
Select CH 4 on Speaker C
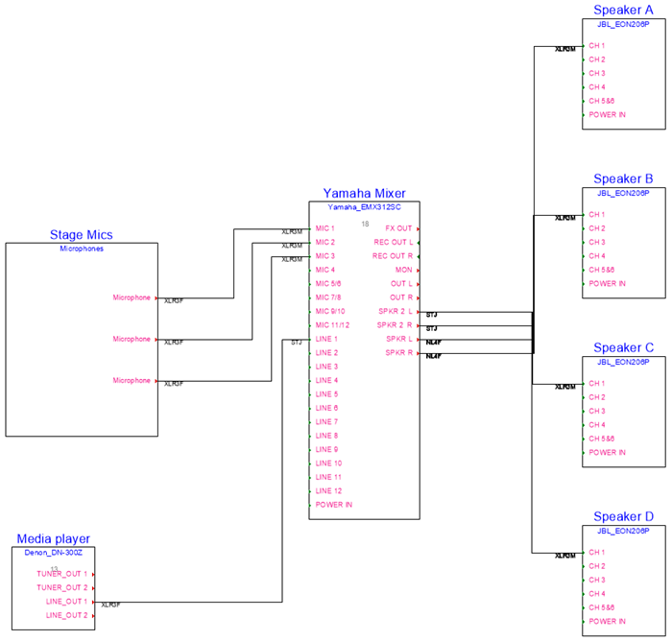[596, 425]
